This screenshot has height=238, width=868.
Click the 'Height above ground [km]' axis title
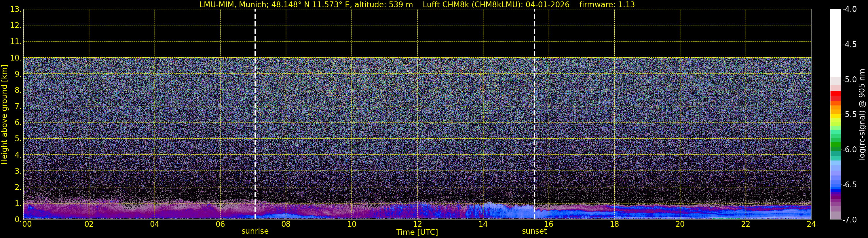4,115
